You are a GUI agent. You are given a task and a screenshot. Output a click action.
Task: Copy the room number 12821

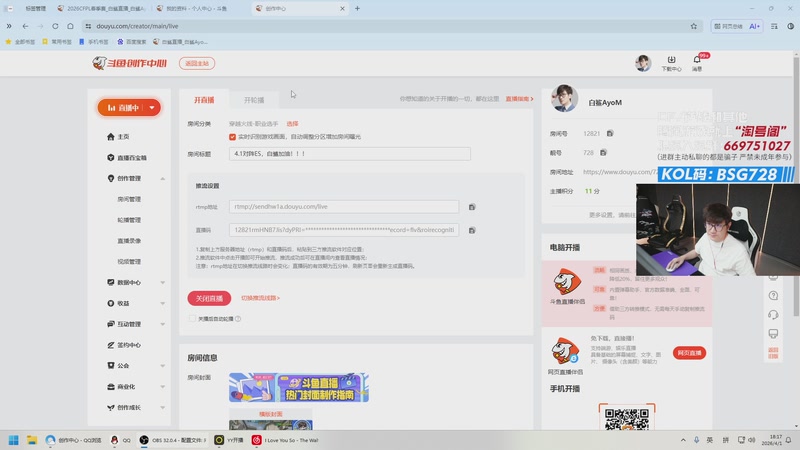click(x=610, y=133)
